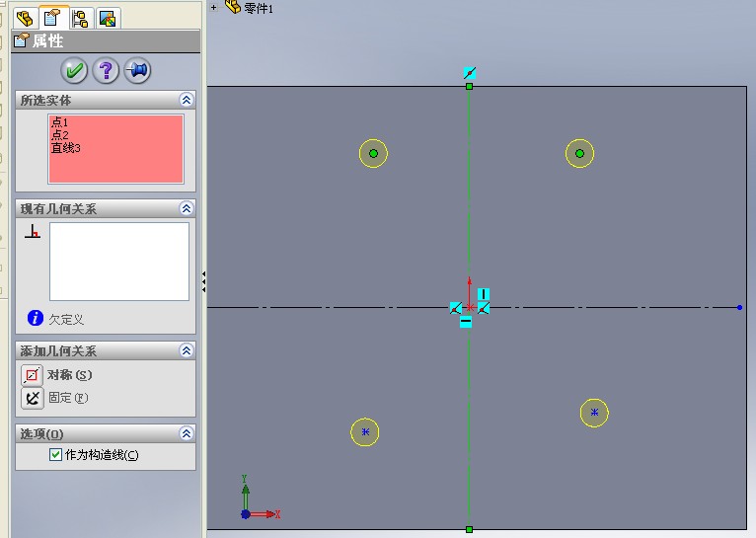Click the red sketch origin
Viewport: 756px width, 538px height.
coord(470,307)
